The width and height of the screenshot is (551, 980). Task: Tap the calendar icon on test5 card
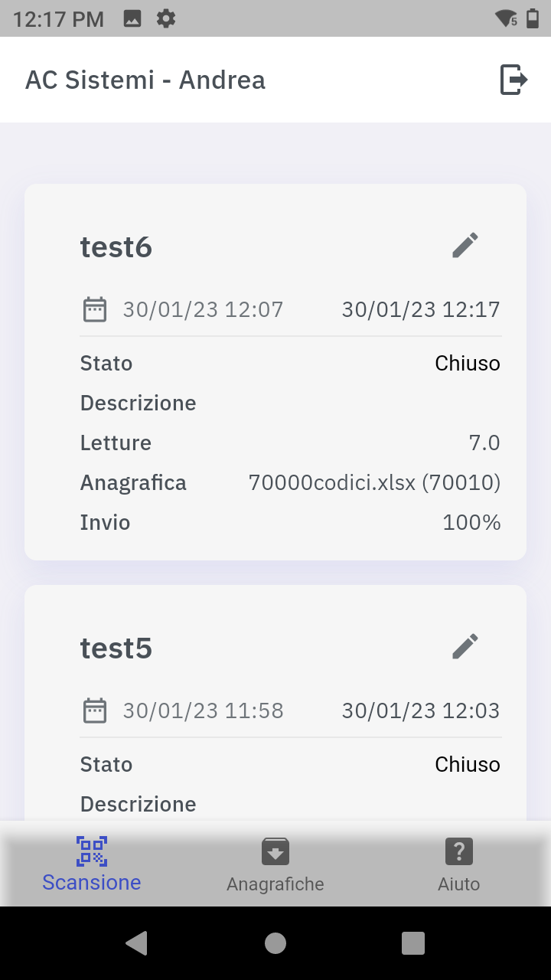[95, 711]
